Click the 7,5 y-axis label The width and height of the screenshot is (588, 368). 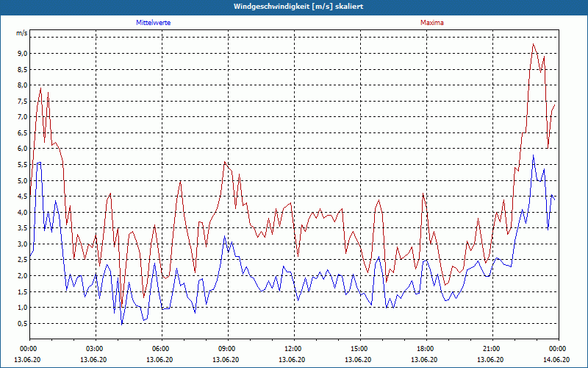click(22, 101)
